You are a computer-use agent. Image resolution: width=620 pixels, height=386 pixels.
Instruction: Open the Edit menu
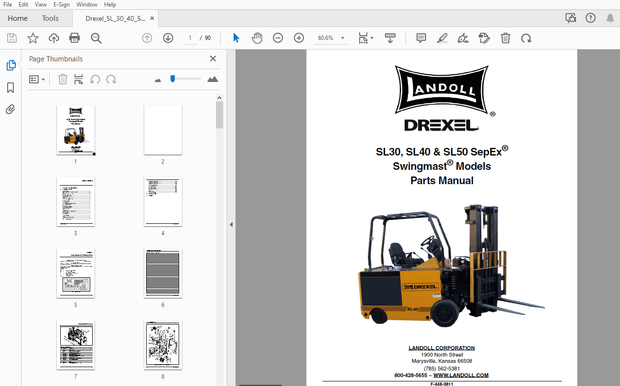[23, 4]
